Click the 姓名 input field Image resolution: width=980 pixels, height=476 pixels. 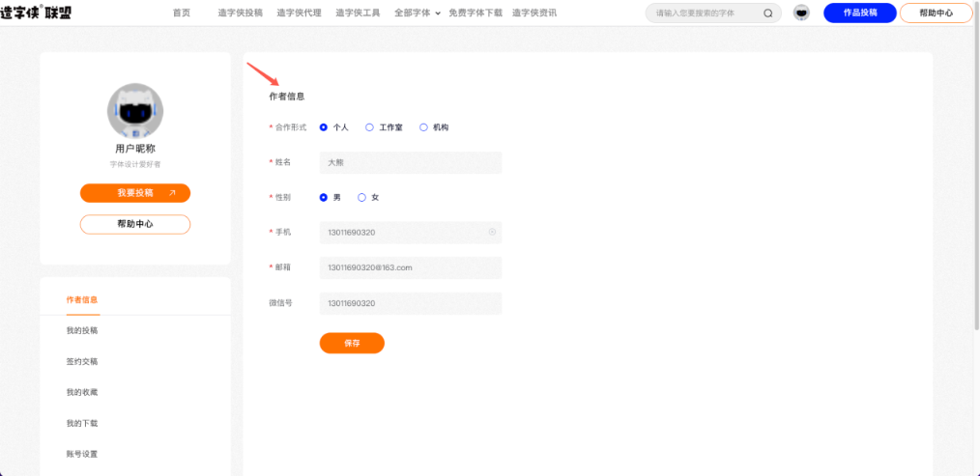[411, 162]
